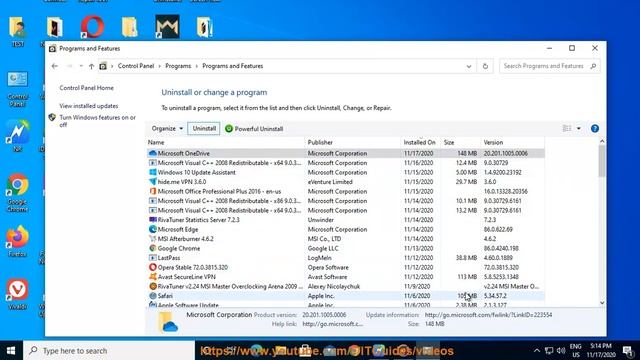The height and width of the screenshot is (360, 640).
Task: Open the notification action center icon
Action: tap(628, 351)
